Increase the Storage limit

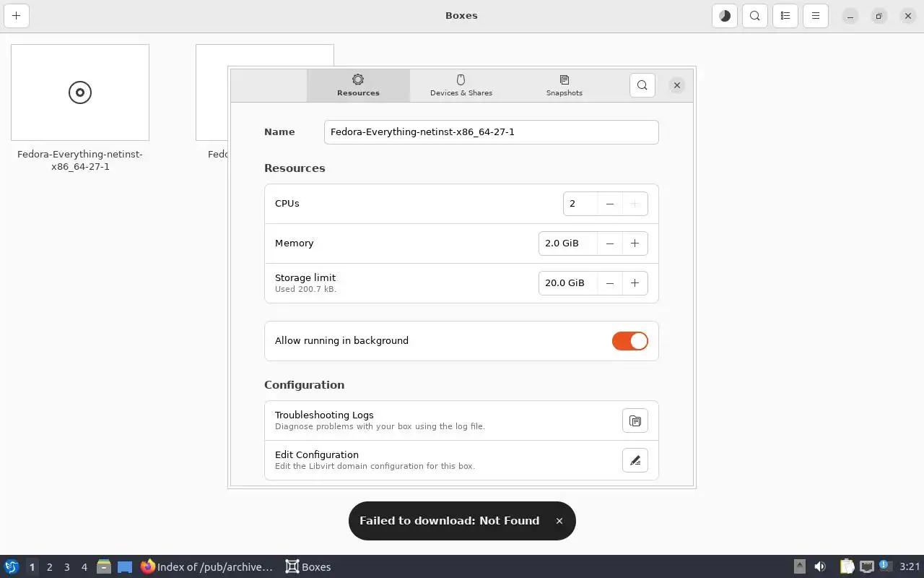coord(635,283)
